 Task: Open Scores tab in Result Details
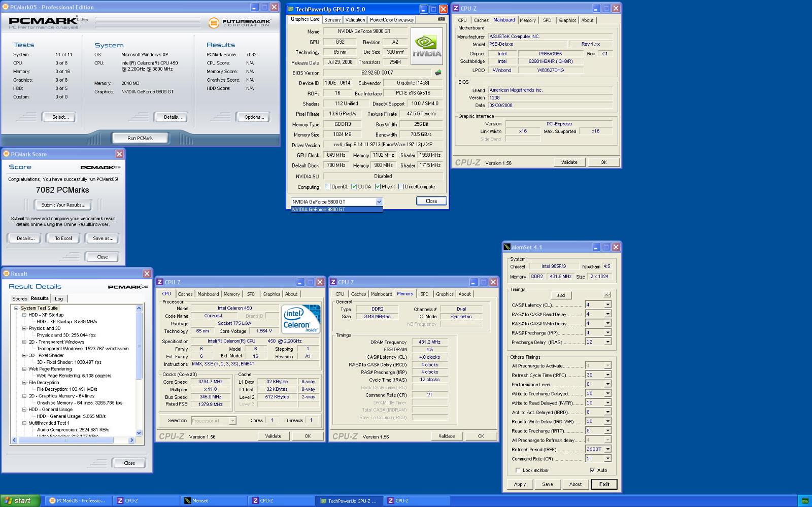[20, 299]
